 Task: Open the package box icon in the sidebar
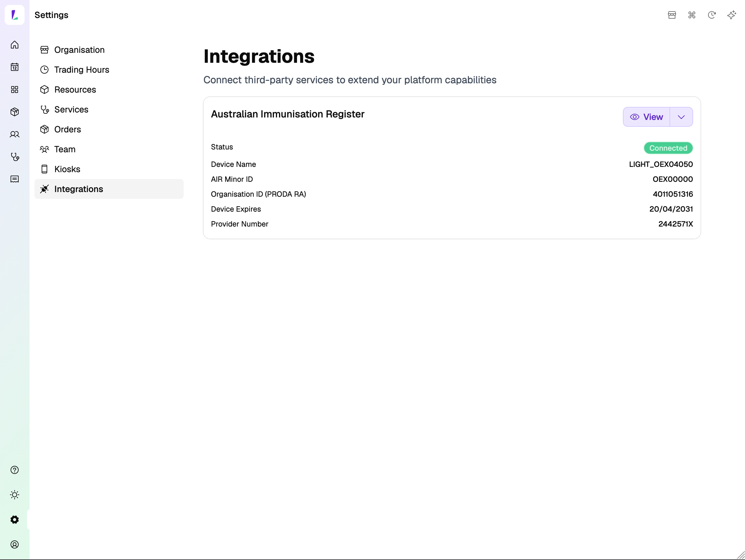pos(15,112)
